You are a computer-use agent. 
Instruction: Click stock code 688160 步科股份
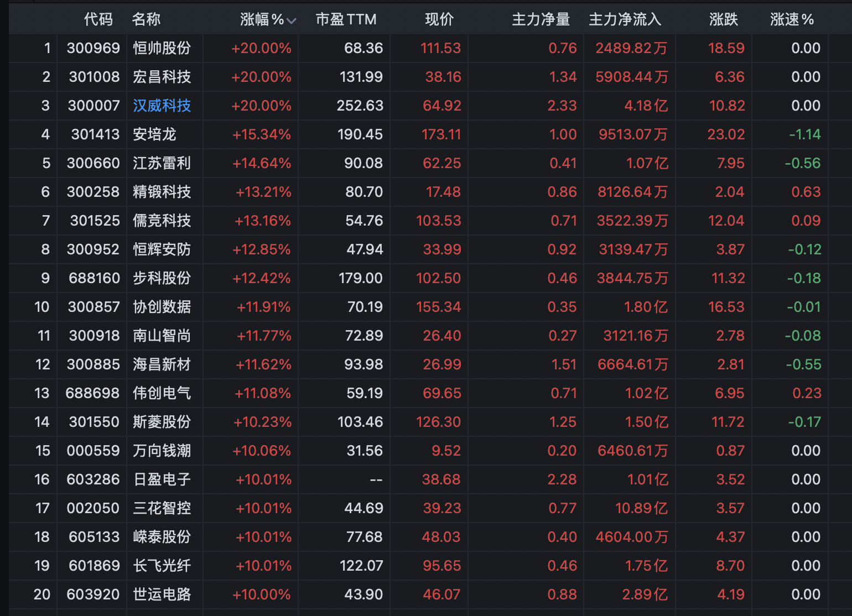click(94, 278)
